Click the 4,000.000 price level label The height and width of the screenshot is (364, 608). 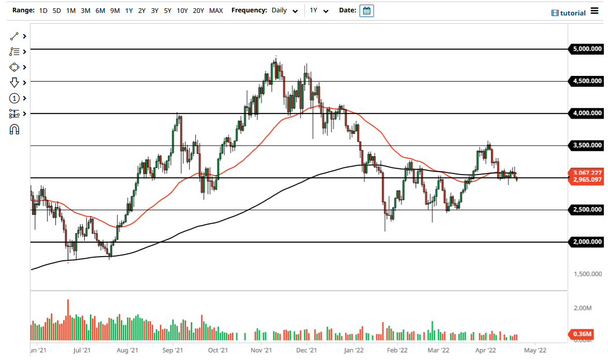coord(585,113)
